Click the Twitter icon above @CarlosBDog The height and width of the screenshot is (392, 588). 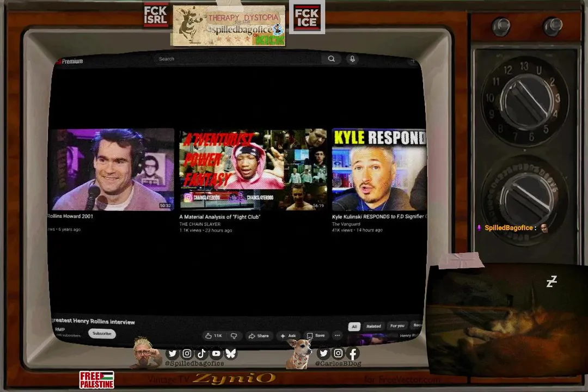pyautogui.click(x=323, y=353)
